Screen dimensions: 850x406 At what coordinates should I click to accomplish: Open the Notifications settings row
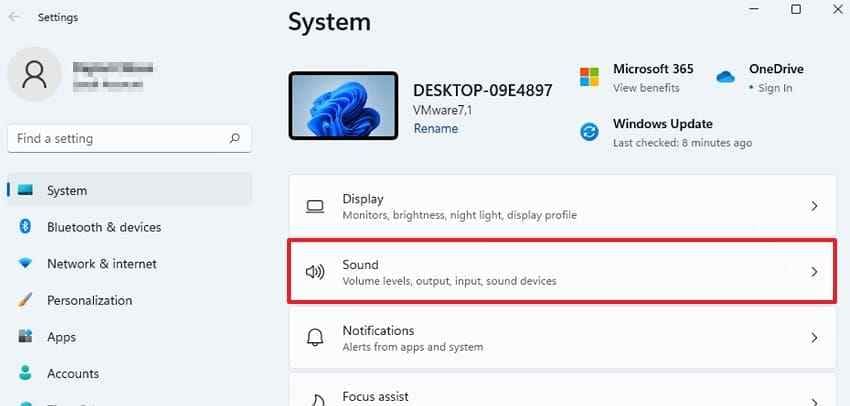tap(563, 338)
